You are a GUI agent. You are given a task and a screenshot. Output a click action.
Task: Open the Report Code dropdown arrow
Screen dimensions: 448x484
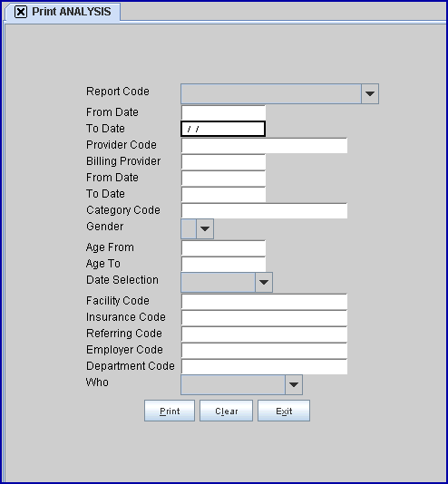370,93
